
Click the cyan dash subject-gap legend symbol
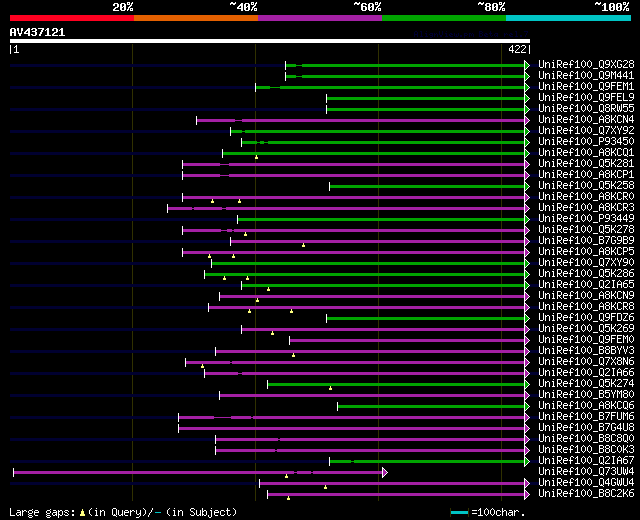point(158,513)
